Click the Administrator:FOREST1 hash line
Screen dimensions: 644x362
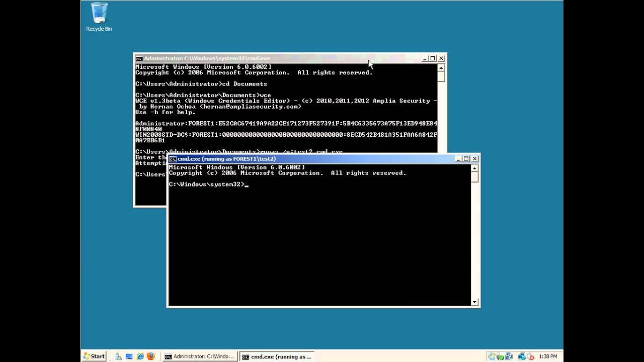point(286,126)
